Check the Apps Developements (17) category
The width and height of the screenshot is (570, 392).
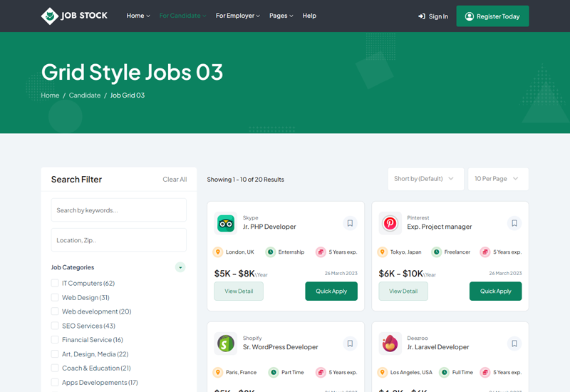click(55, 383)
